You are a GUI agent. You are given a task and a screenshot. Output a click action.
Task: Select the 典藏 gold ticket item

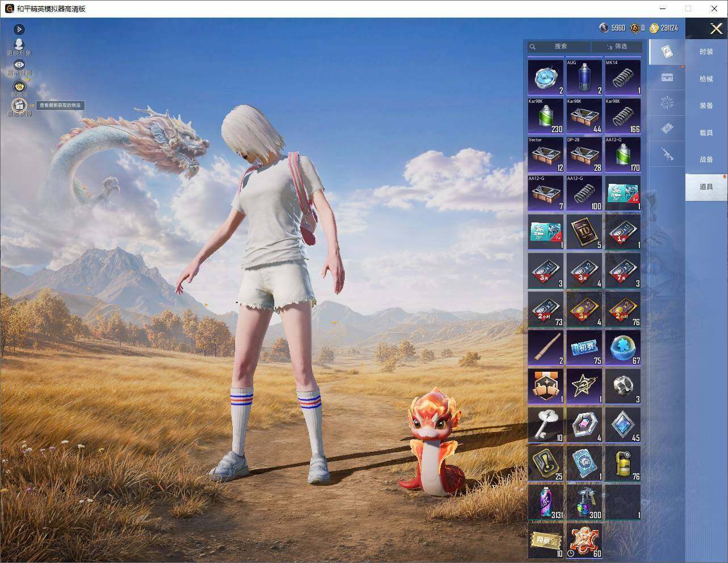[546, 540]
